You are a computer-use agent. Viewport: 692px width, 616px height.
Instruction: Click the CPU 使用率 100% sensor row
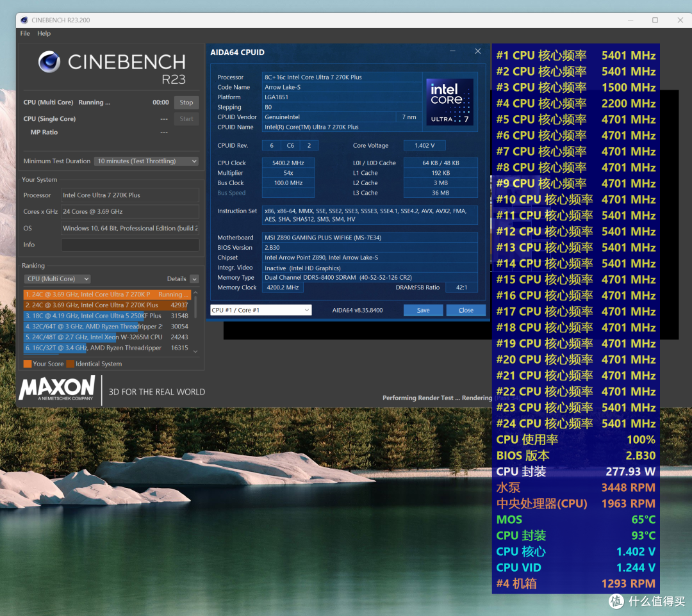(x=575, y=440)
